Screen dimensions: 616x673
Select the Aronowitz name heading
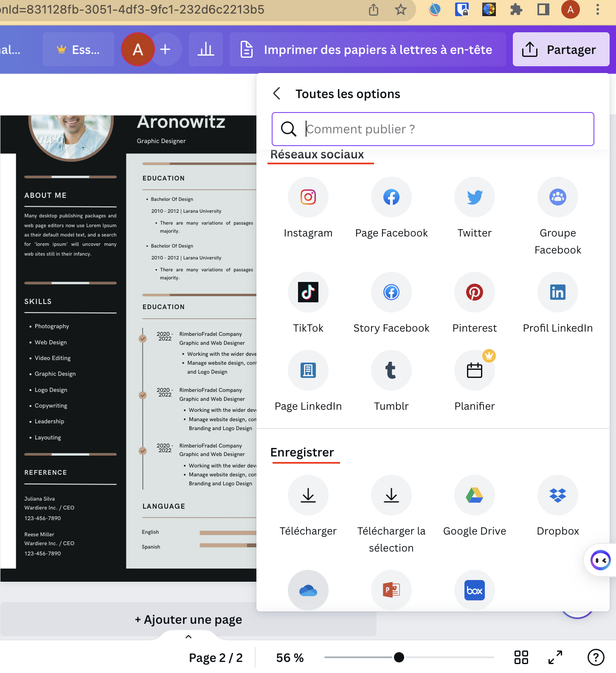181,122
